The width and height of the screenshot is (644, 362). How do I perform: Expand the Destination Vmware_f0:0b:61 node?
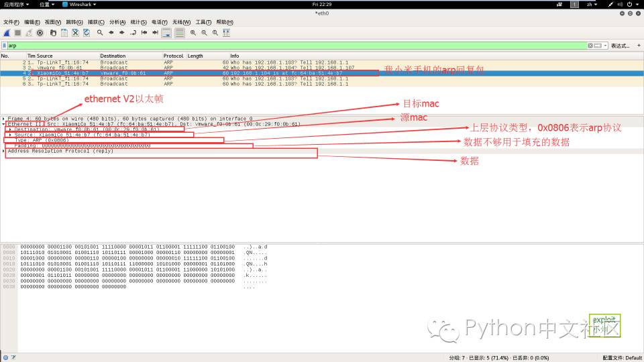point(10,129)
